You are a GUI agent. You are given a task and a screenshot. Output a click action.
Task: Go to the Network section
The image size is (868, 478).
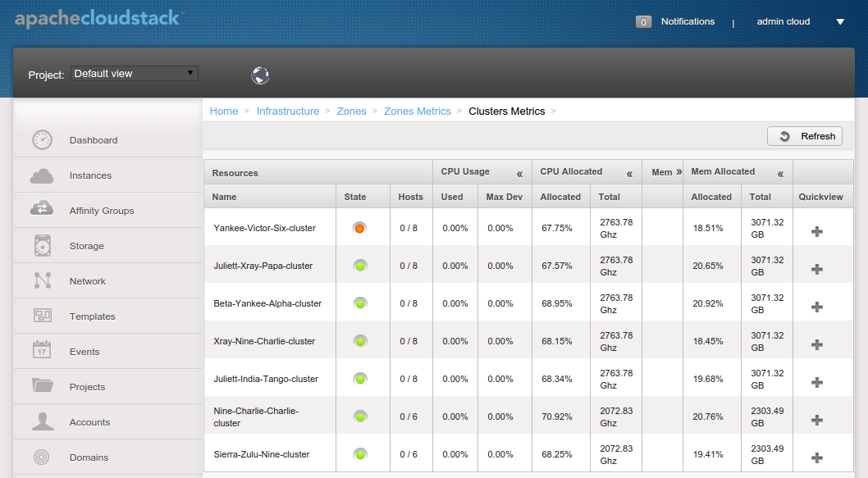(x=108, y=281)
